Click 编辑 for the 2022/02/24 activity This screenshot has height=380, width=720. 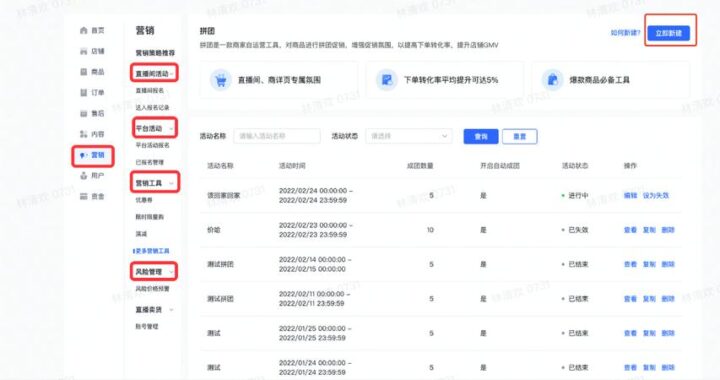pyautogui.click(x=630, y=196)
